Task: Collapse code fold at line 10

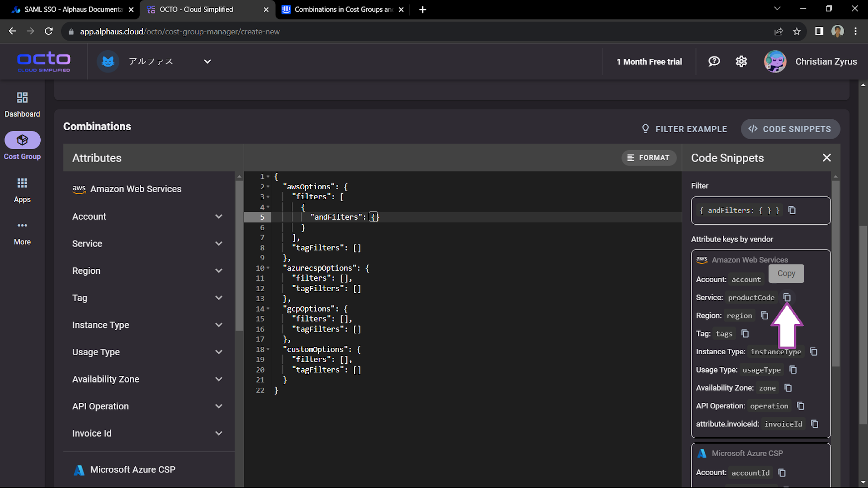Action: (x=268, y=268)
